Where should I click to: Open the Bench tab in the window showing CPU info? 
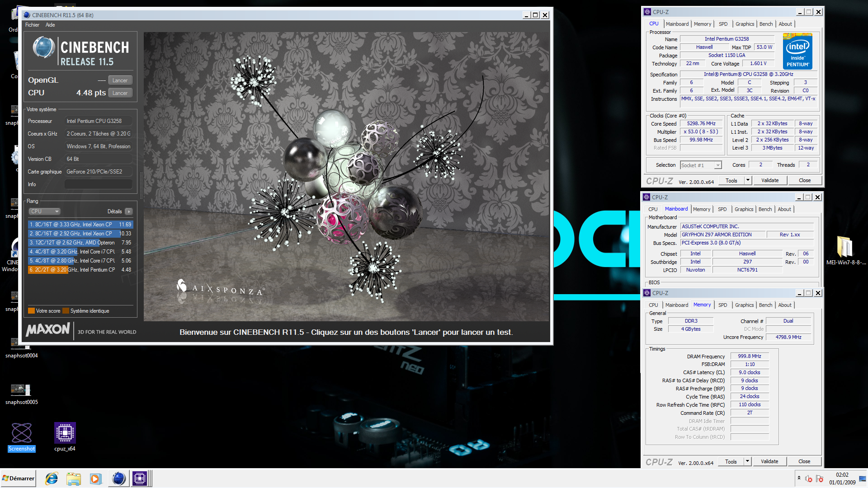766,24
